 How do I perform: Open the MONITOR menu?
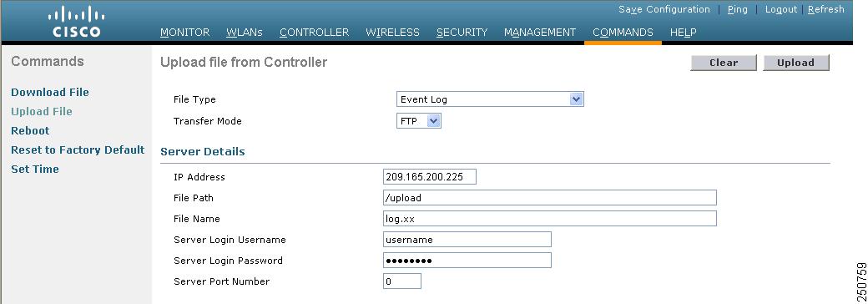[x=185, y=33]
